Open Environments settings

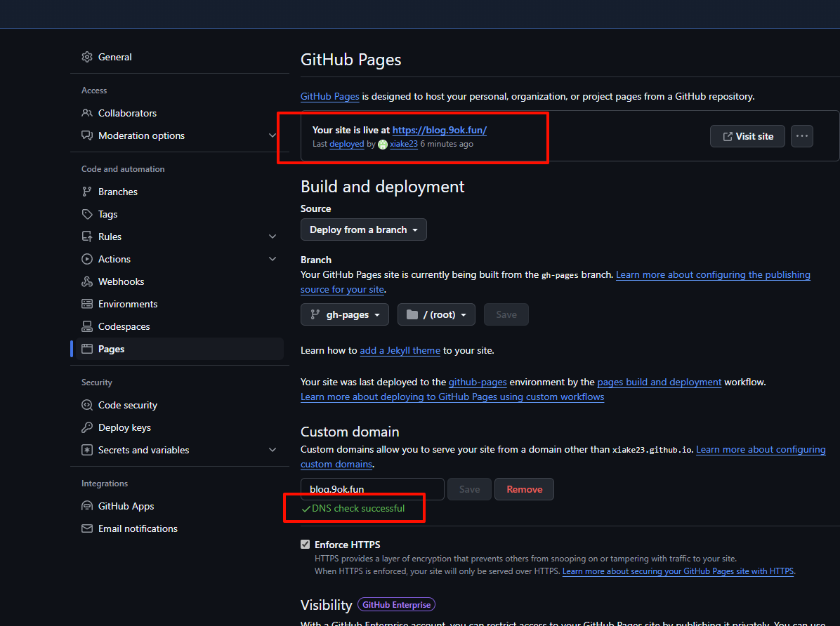(128, 304)
